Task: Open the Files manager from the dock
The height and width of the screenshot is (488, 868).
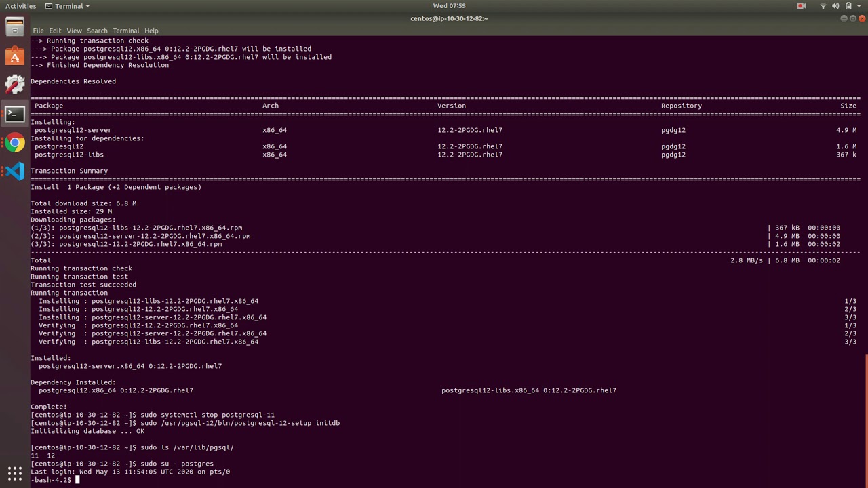Action: pos(14,27)
